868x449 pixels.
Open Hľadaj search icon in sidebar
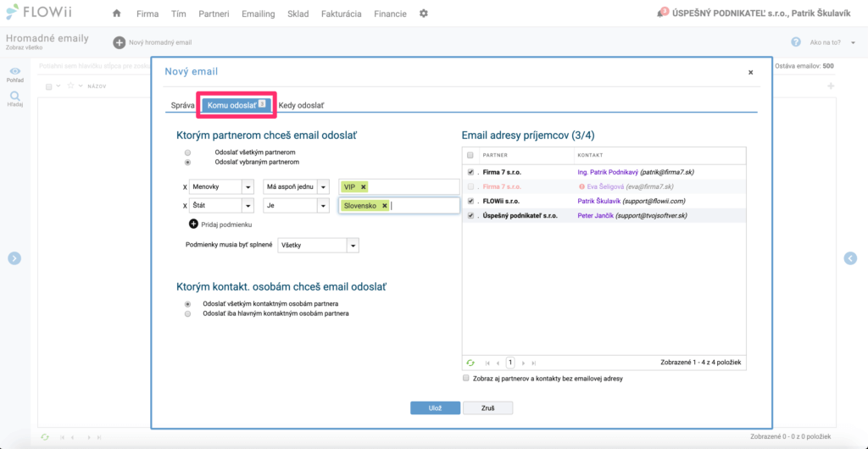[15, 98]
